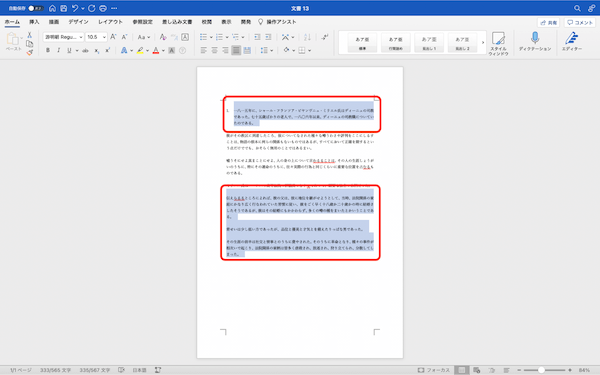This screenshot has height=375, width=600.
Task: Toggle Italic formatting
Action: pos(59,50)
